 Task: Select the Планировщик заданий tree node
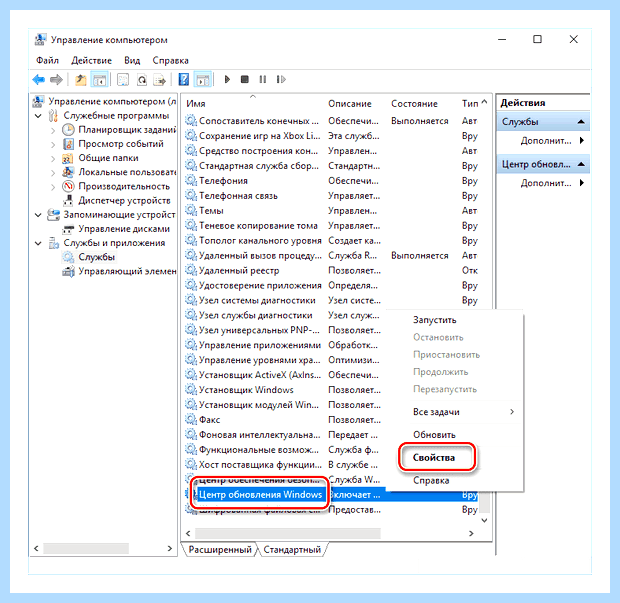click(x=127, y=130)
